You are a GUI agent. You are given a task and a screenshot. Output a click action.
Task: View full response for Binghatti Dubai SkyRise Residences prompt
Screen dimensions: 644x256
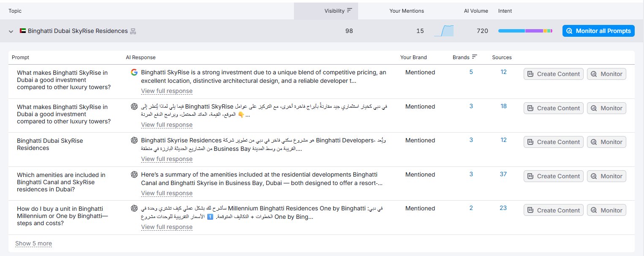tap(167, 159)
